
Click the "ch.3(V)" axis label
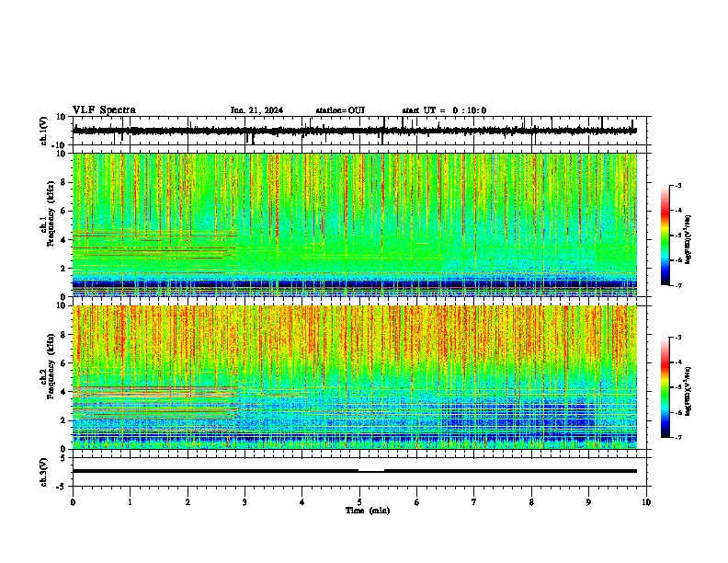click(44, 472)
